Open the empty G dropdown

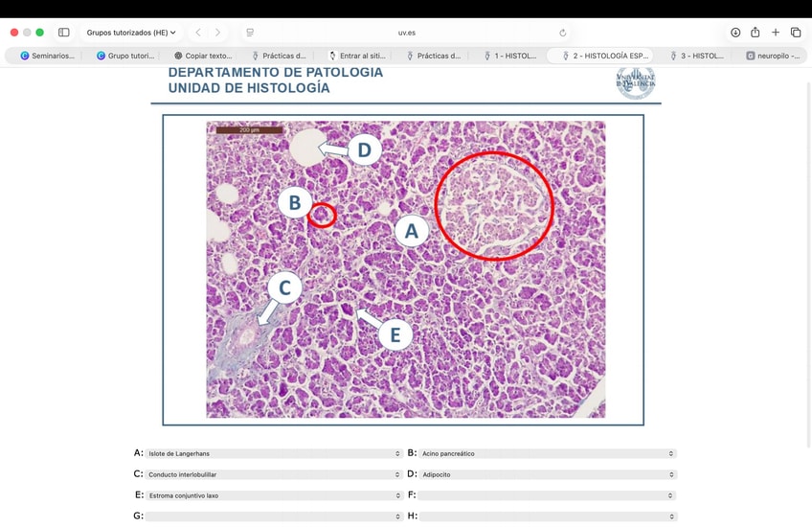point(274,517)
